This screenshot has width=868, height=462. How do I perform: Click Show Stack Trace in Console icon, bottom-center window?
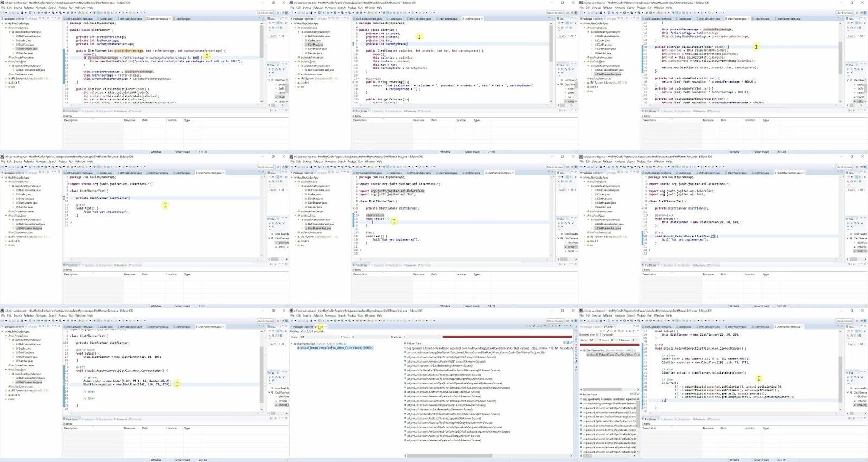(x=564, y=343)
